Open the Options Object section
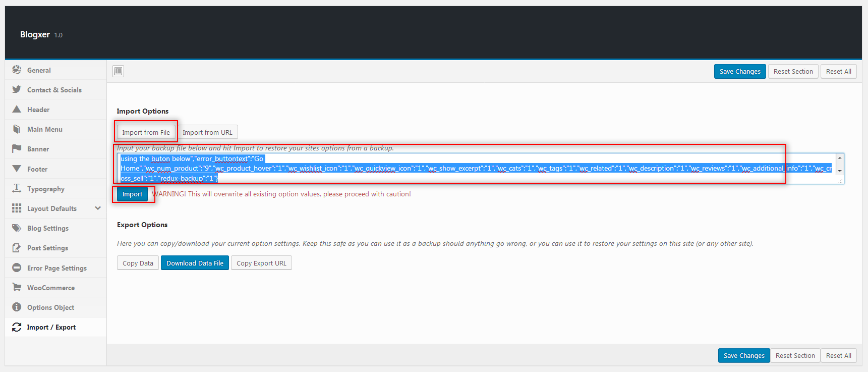This screenshot has width=868, height=372. click(55, 307)
